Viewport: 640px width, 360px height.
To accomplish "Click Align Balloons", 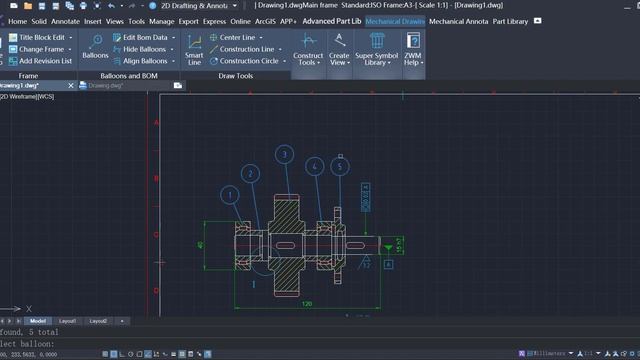I will tap(140, 61).
